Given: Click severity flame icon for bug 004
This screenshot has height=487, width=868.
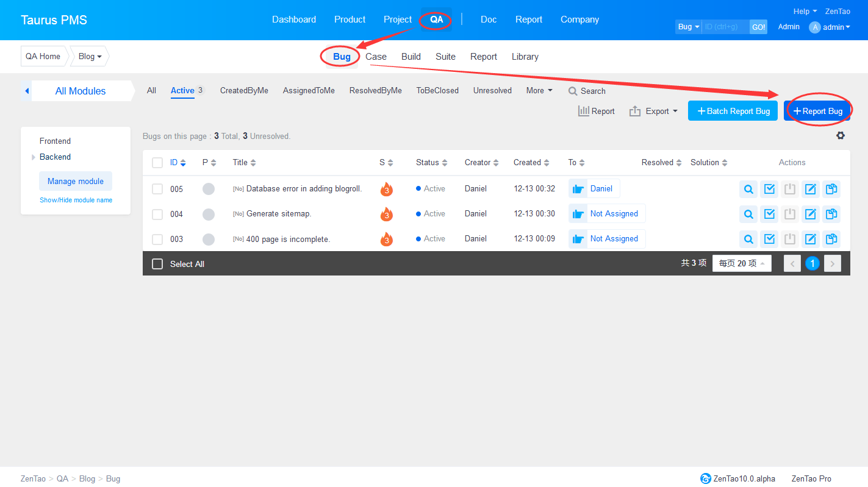Looking at the screenshot, I should [386, 214].
